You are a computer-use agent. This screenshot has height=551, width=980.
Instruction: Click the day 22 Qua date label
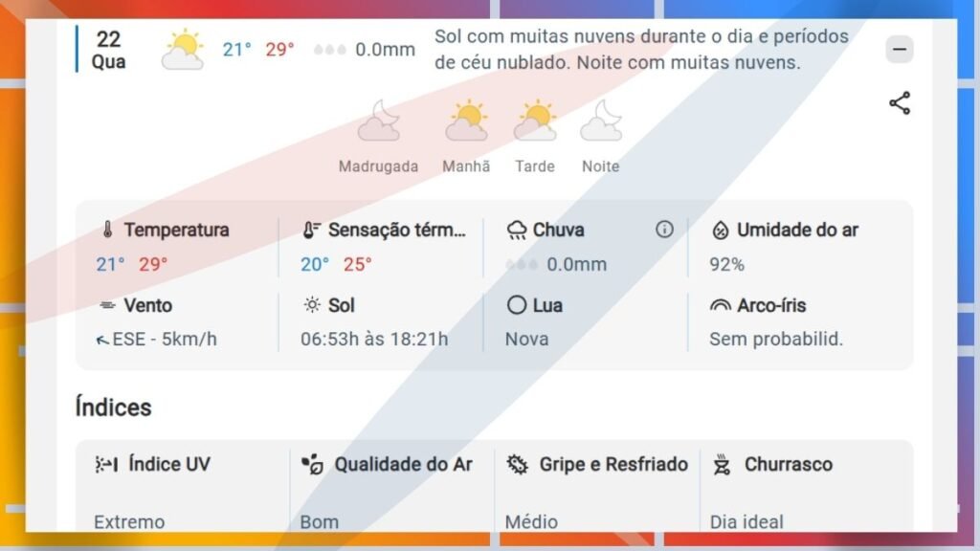click(x=109, y=50)
